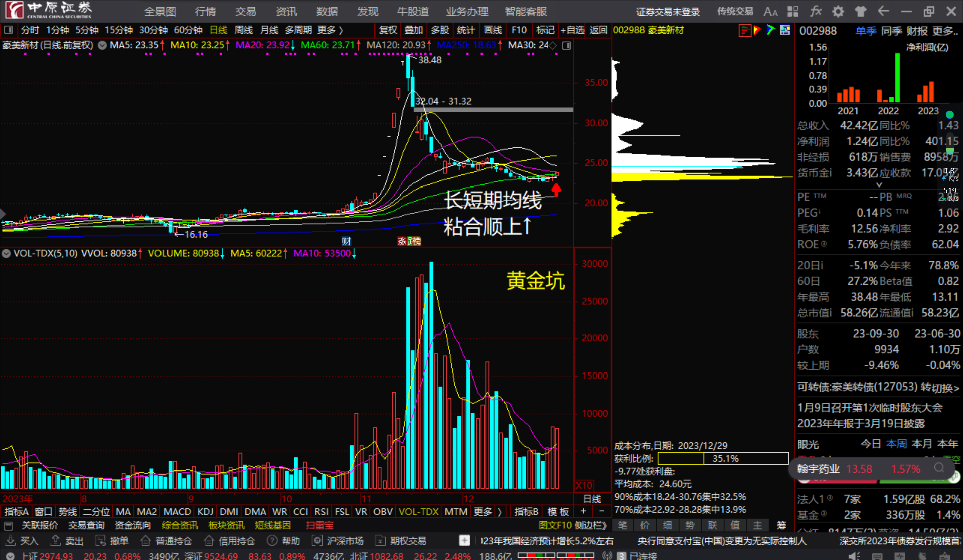The height and width of the screenshot is (560, 963).
Task: Change the skin using the shirt icon
Action: [x=860, y=11]
